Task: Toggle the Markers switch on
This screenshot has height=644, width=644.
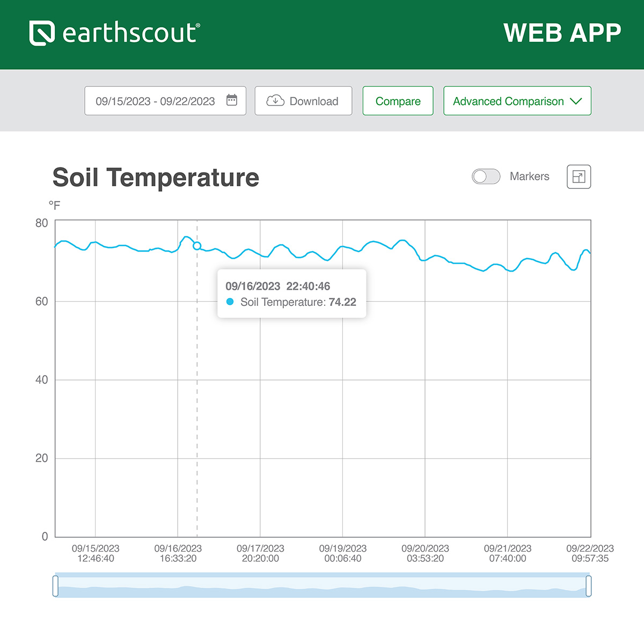Action: click(486, 177)
